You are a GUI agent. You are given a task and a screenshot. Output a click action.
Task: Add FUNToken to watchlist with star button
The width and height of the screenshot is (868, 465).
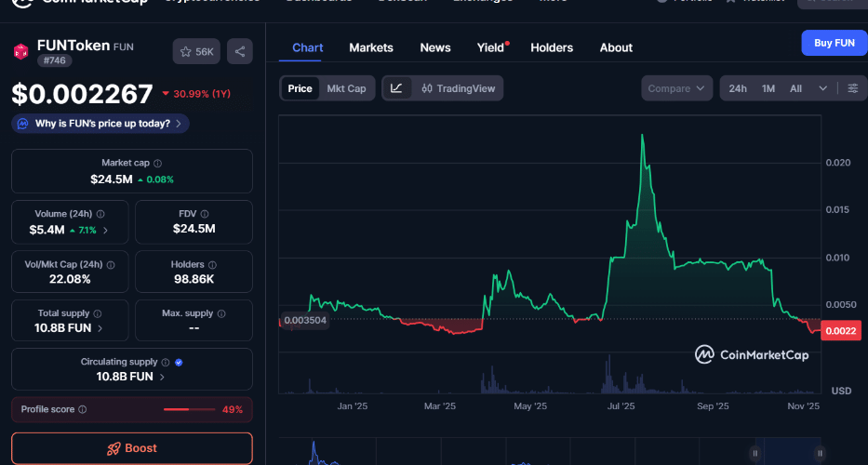[196, 52]
